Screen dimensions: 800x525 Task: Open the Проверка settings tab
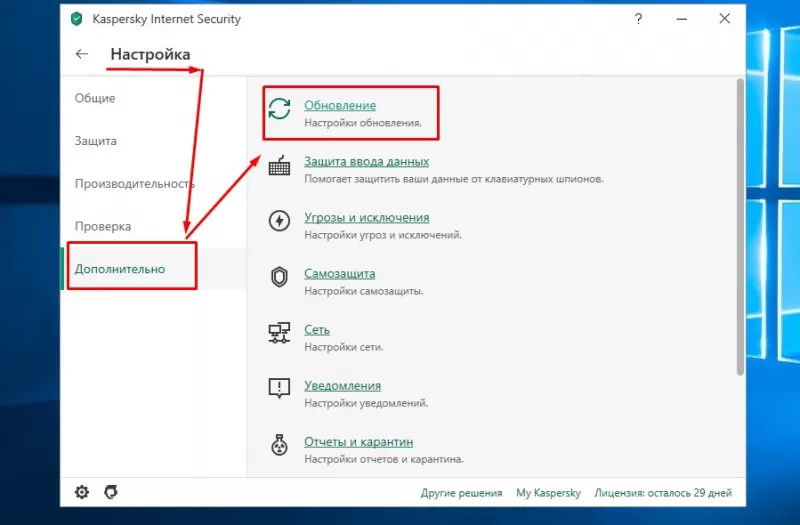click(103, 226)
